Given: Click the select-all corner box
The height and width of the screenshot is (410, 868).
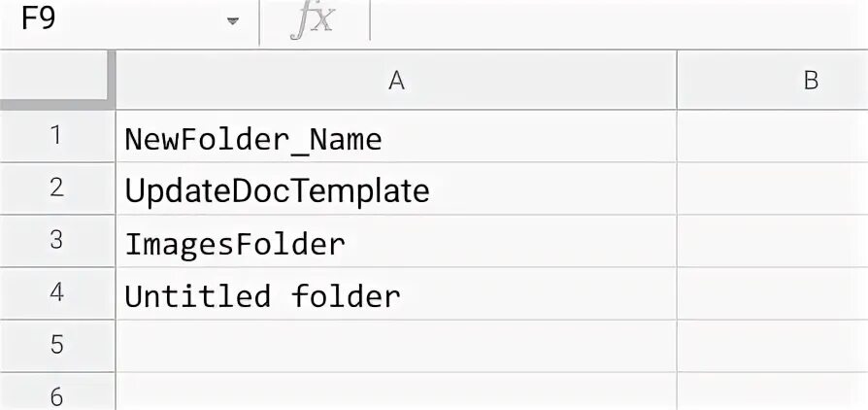Looking at the screenshot, I should (x=56, y=82).
